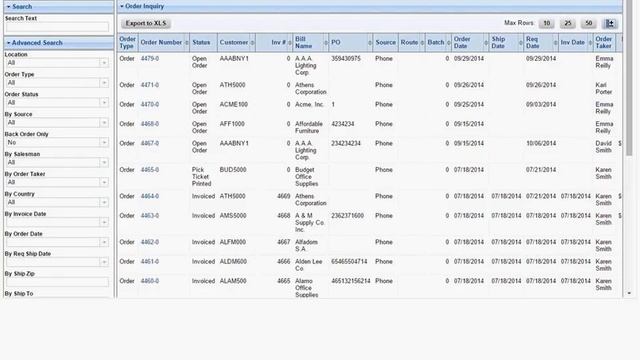The height and width of the screenshot is (360, 640).
Task: Open the Order Type dropdown
Action: tap(104, 83)
